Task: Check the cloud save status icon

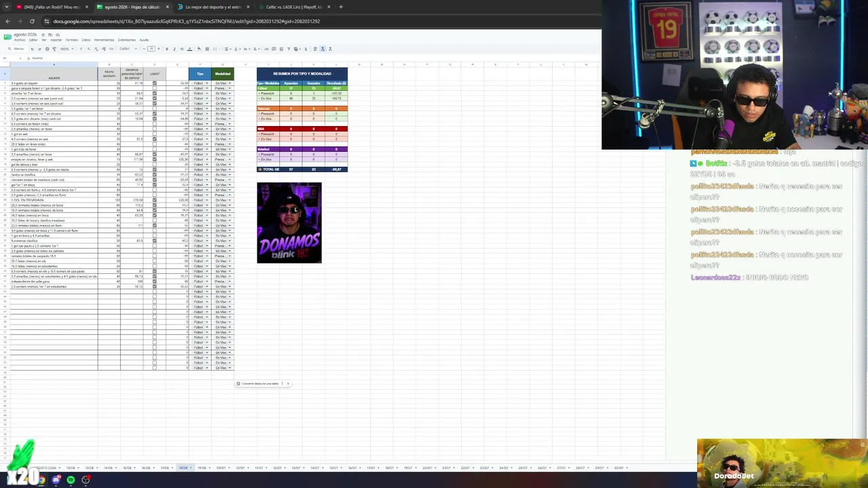Action: pyautogui.click(x=56, y=35)
